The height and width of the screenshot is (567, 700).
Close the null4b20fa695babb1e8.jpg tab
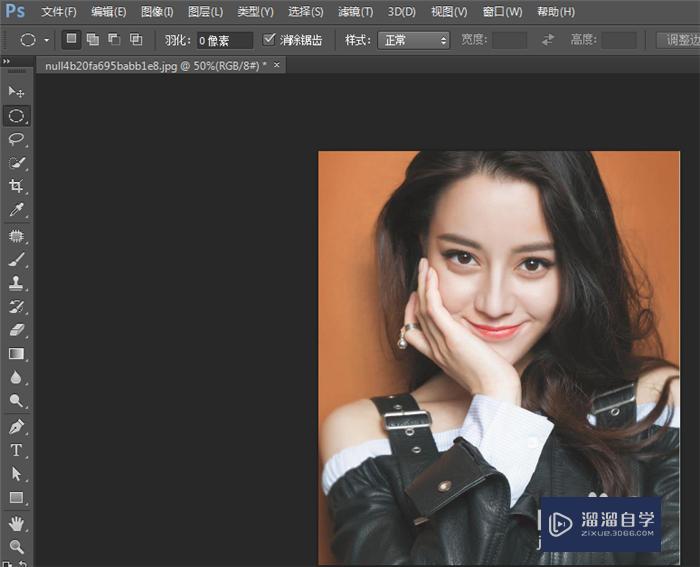[277, 65]
